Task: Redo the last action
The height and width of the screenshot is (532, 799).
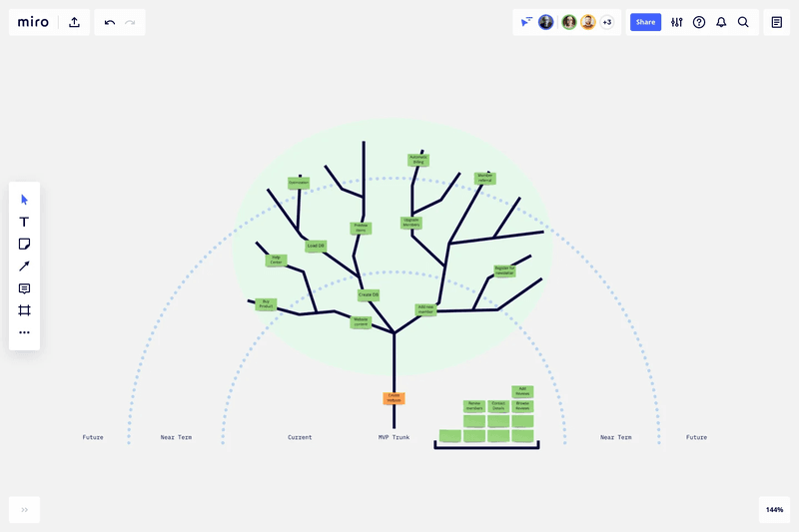Action: pyautogui.click(x=130, y=22)
